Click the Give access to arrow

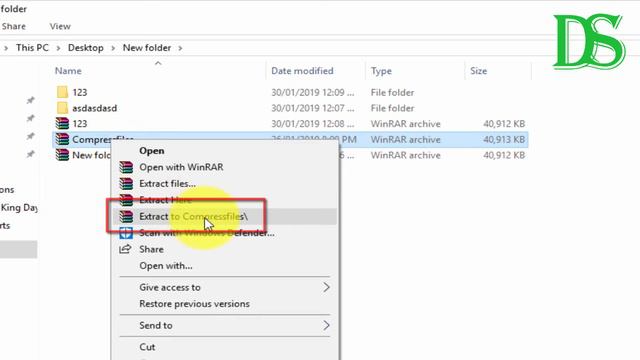point(326,287)
